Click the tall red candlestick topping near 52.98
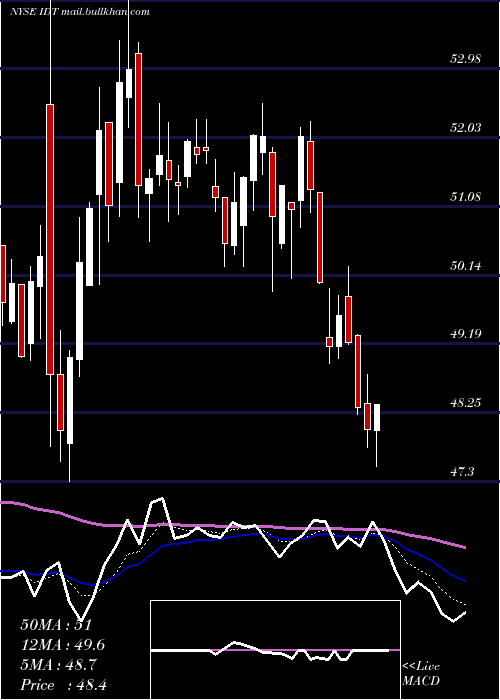The image size is (500, 700). 138,119
